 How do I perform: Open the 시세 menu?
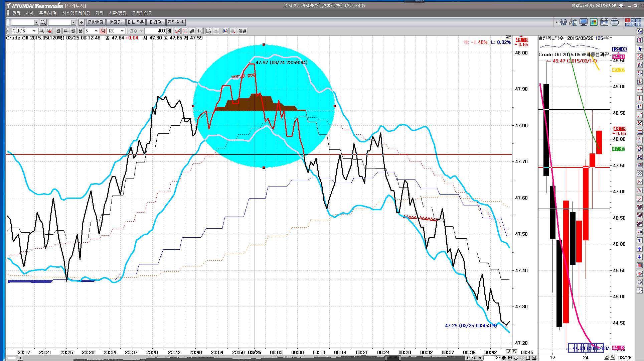click(x=30, y=13)
